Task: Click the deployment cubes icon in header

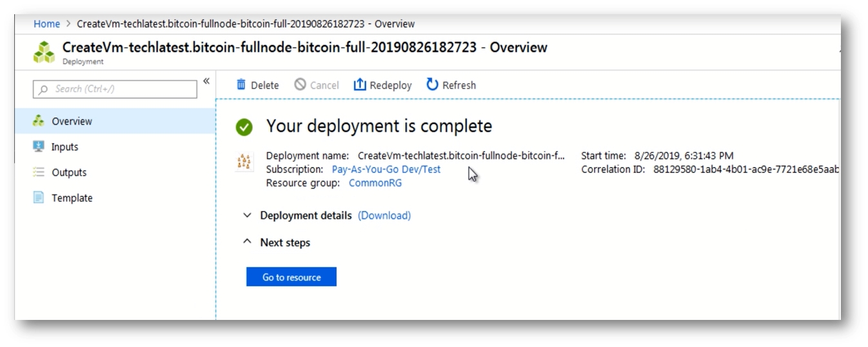Action: pos(44,52)
